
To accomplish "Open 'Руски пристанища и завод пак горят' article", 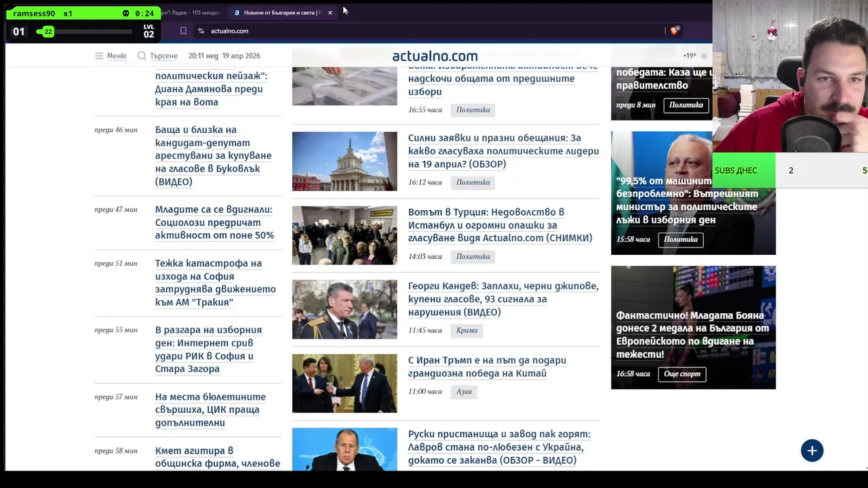I will (x=499, y=447).
